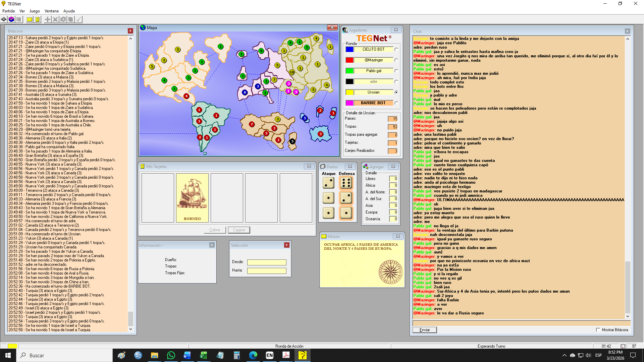The width and height of the screenshot is (644, 362).
Task: Enable the Mostrar Bitácora checkbox
Action: point(598,330)
